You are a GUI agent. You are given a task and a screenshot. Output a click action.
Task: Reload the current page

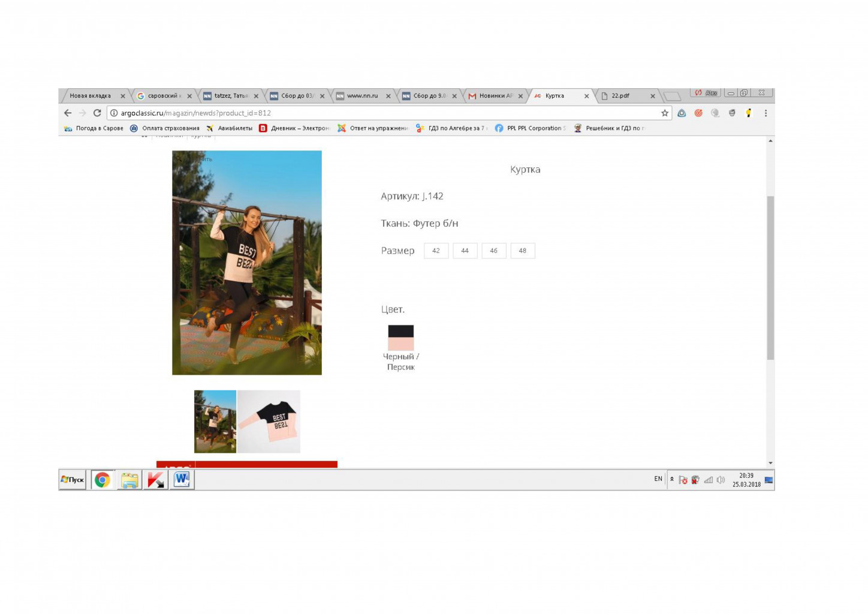(97, 113)
